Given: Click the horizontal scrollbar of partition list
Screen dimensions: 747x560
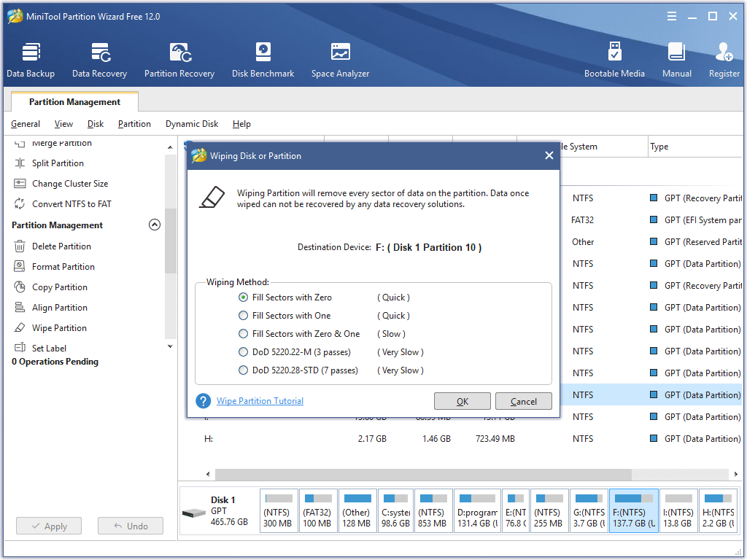Looking at the screenshot, I should pyautogui.click(x=423, y=474).
